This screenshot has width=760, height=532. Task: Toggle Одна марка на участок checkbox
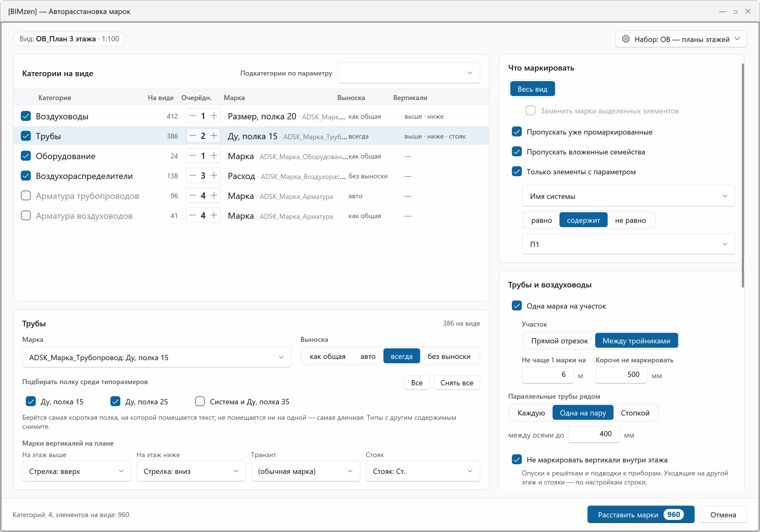click(517, 306)
